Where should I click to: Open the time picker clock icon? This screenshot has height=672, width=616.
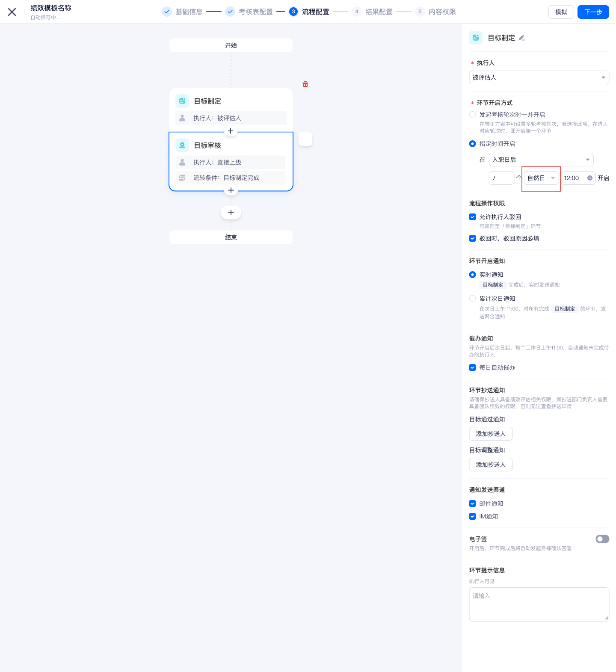tap(590, 178)
